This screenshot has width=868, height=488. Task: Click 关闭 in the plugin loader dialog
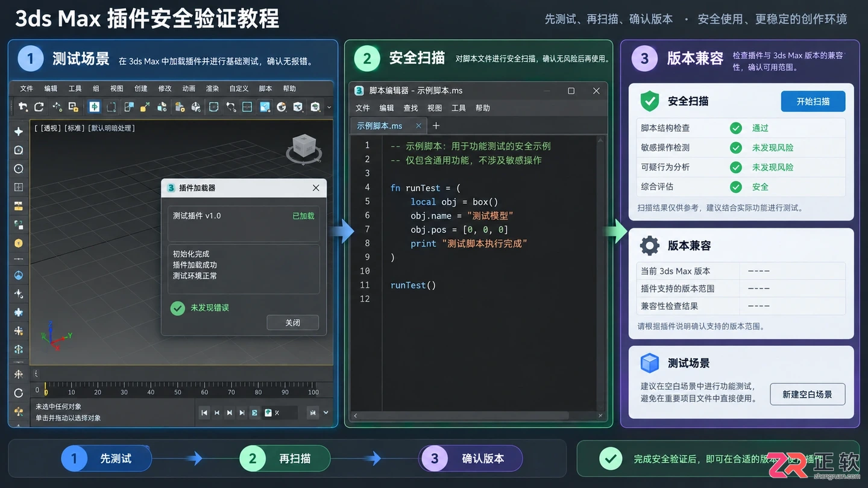pos(293,323)
